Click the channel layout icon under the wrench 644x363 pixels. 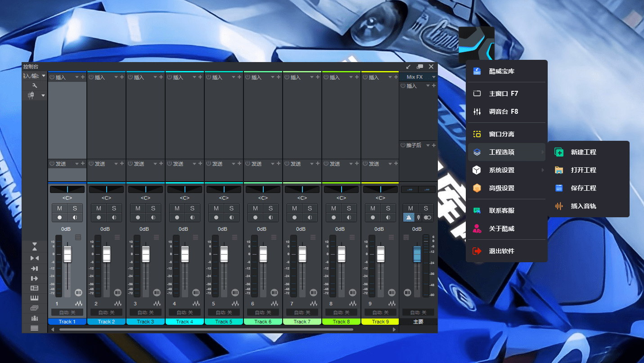pyautogui.click(x=31, y=95)
